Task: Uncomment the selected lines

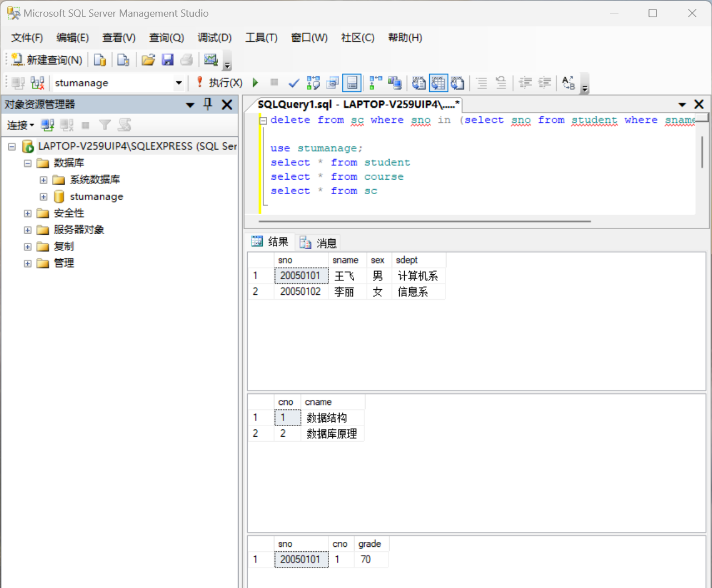Action: 501,83
